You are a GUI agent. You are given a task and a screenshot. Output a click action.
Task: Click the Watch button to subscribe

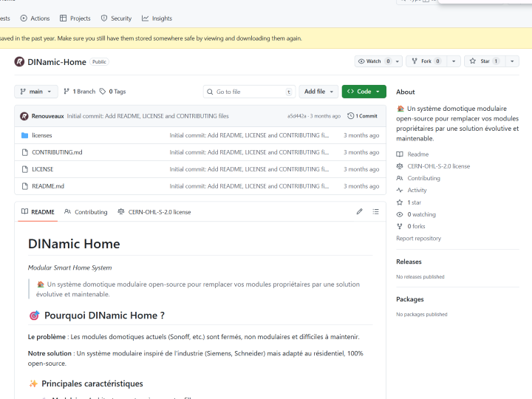point(373,61)
